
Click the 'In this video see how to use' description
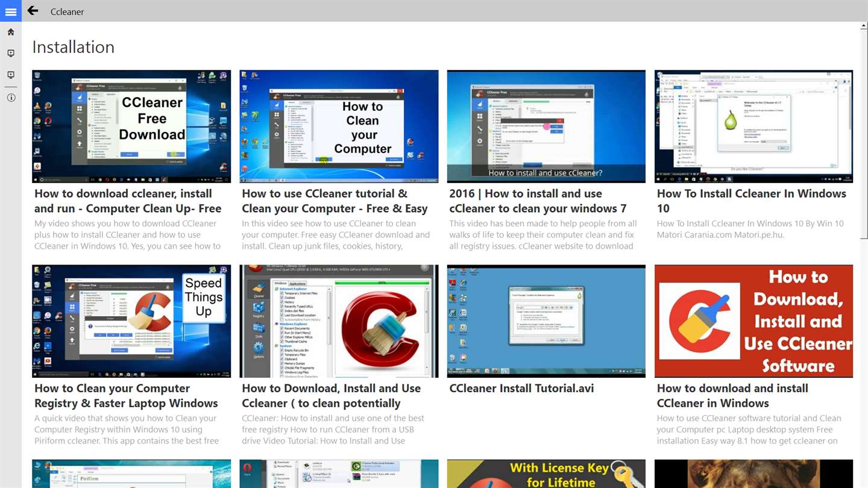pyautogui.click(x=336, y=235)
